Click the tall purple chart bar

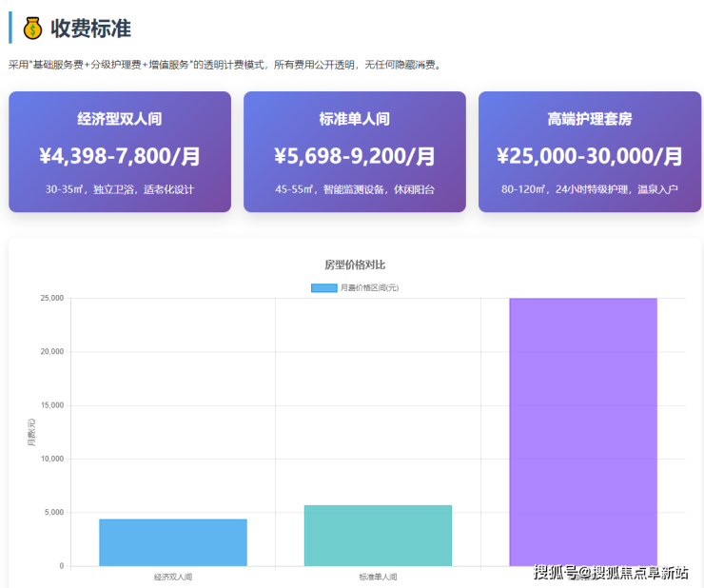point(582,428)
